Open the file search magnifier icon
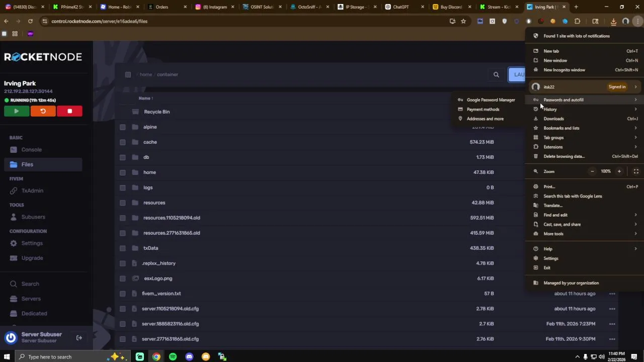Screen dimensions: 644x362 tap(496, 74)
